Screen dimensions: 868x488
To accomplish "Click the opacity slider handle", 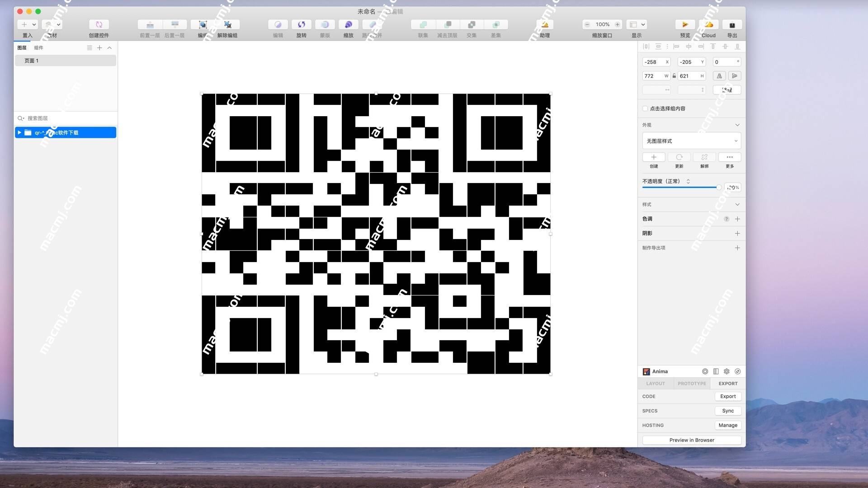I will pyautogui.click(x=719, y=188).
